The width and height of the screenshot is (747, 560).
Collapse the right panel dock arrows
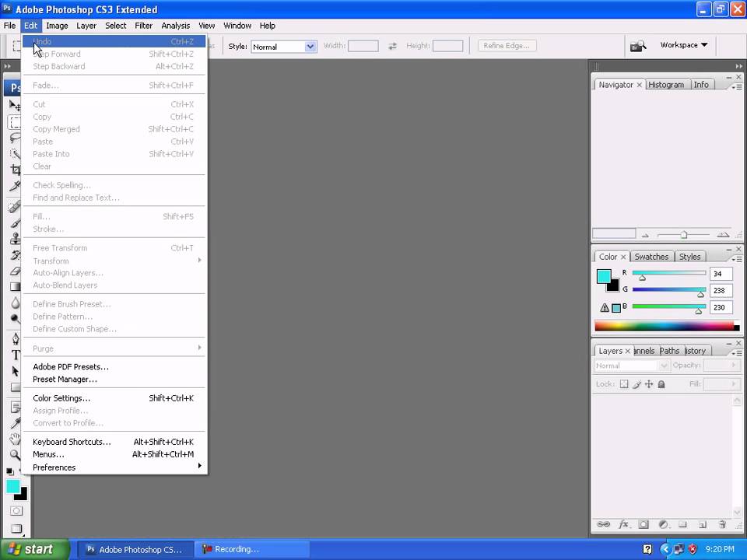click(x=738, y=66)
